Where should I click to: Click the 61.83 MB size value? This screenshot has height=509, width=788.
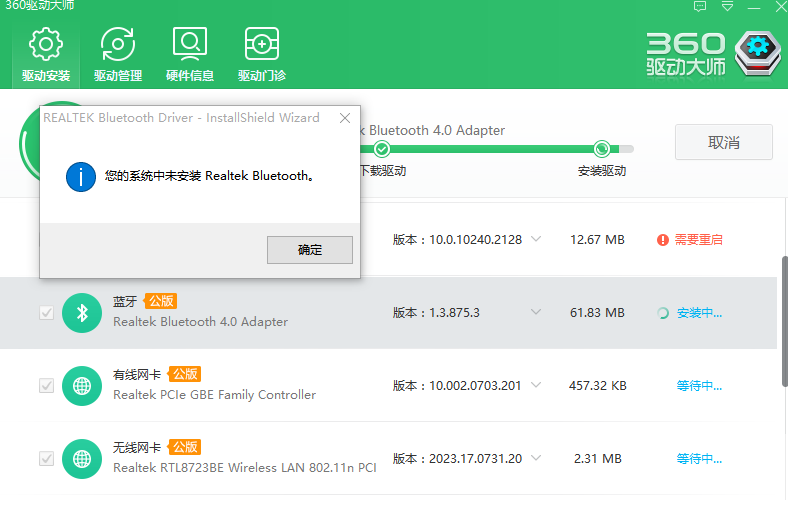click(597, 313)
